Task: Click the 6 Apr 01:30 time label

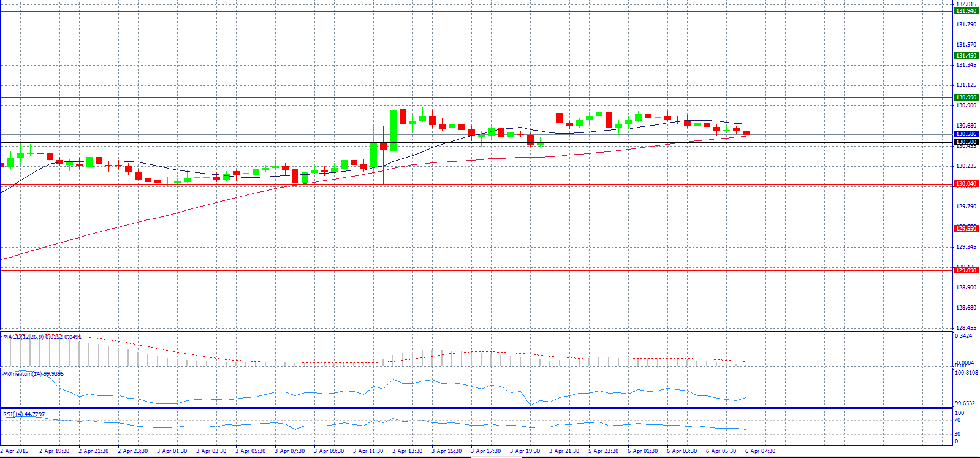Action: click(x=643, y=451)
